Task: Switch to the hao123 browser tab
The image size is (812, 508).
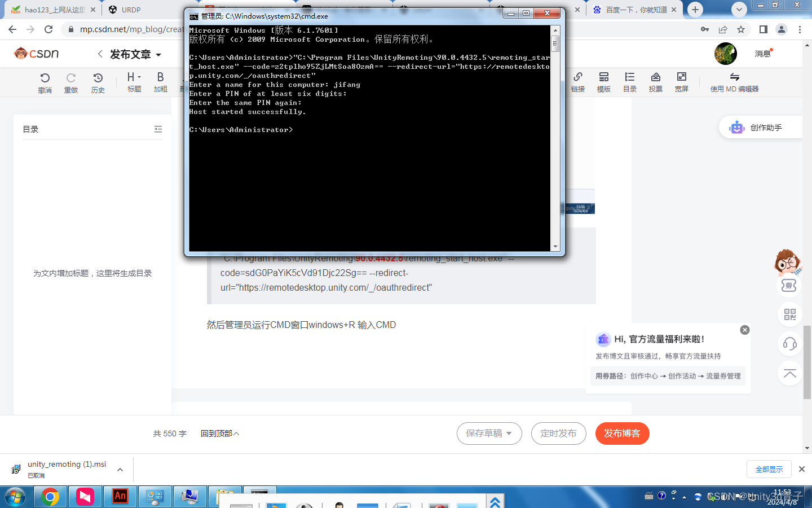Action: pos(52,10)
